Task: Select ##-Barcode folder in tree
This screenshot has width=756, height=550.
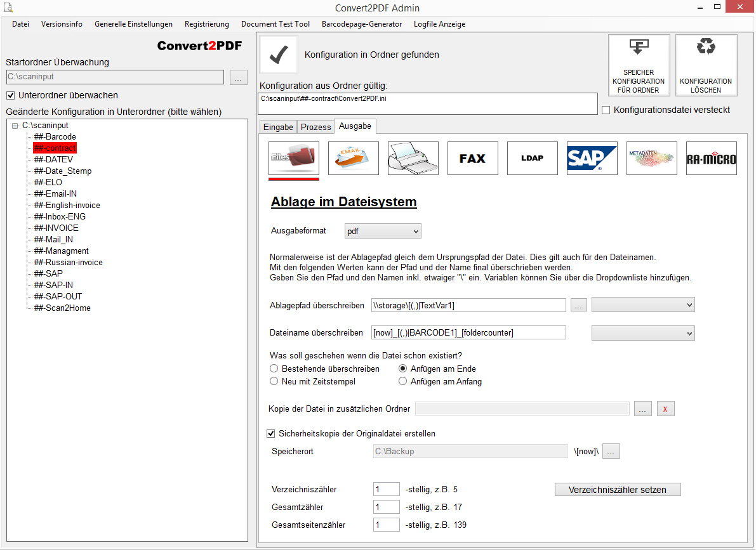Action: point(55,137)
